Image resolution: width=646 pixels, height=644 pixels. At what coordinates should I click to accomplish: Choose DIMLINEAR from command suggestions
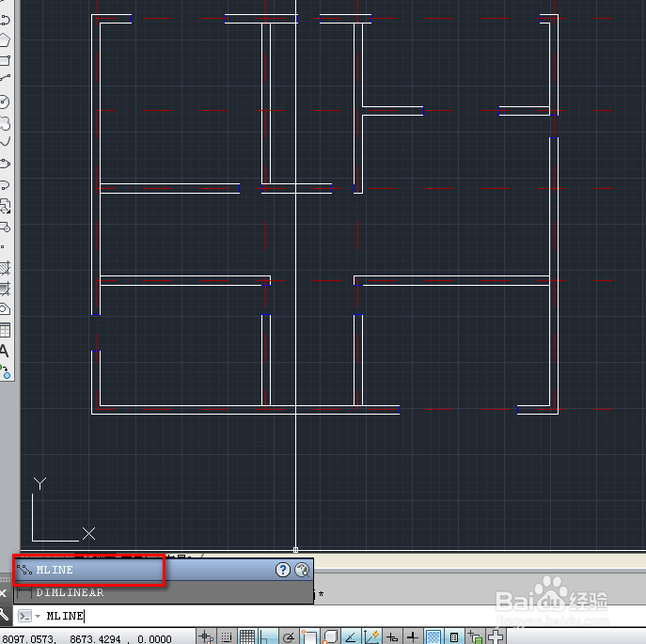(x=164, y=592)
